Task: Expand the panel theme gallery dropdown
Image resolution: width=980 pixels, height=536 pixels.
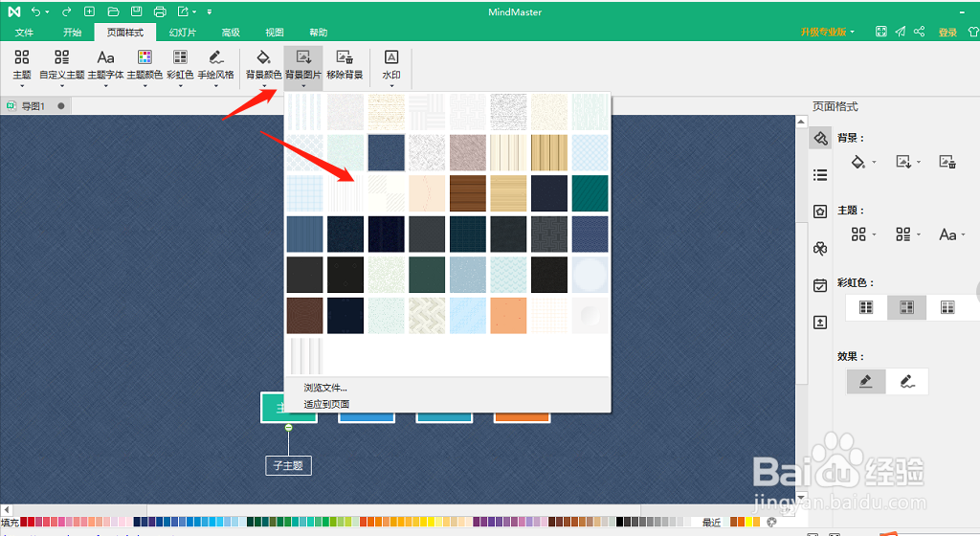Action: coord(874,234)
